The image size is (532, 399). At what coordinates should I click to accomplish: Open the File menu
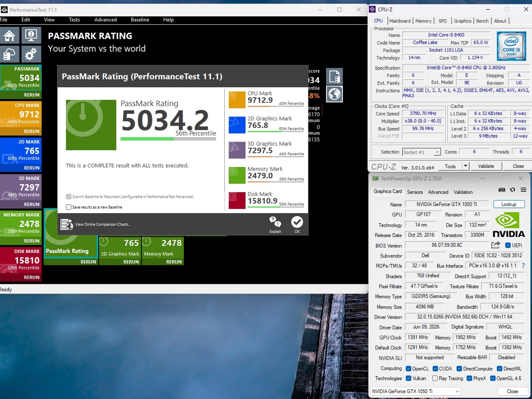click(x=4, y=20)
